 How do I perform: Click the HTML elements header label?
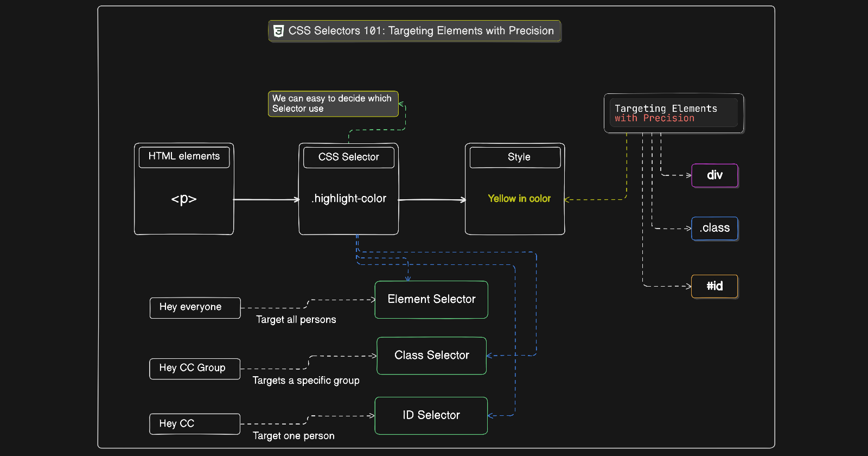184,157
